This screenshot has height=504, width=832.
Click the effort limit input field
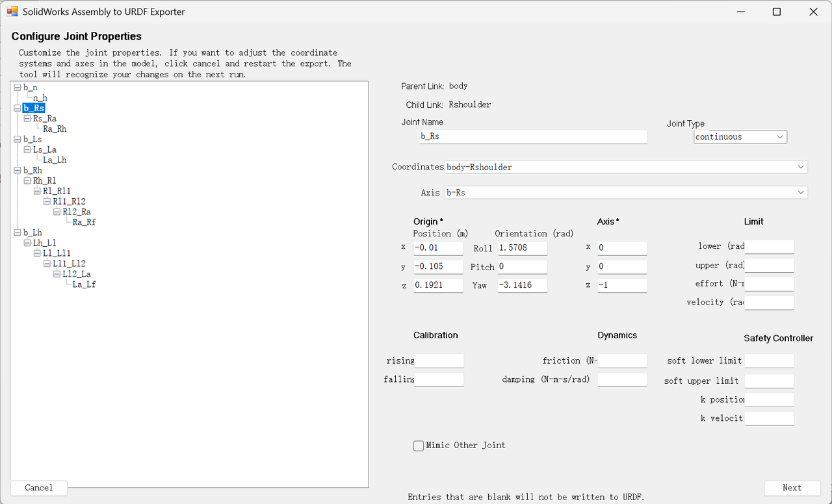pos(769,284)
